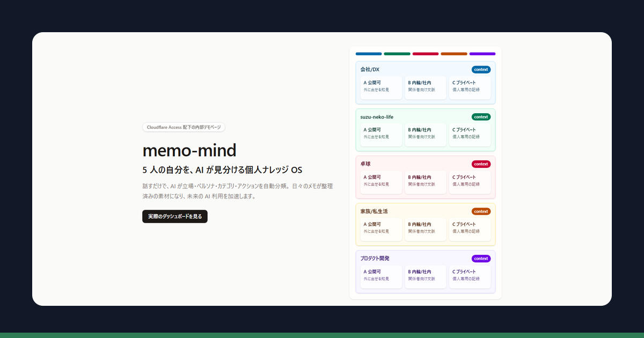Select B 内輪/社内 tile in suzu-neko-life
644x338 pixels.
(x=426, y=135)
